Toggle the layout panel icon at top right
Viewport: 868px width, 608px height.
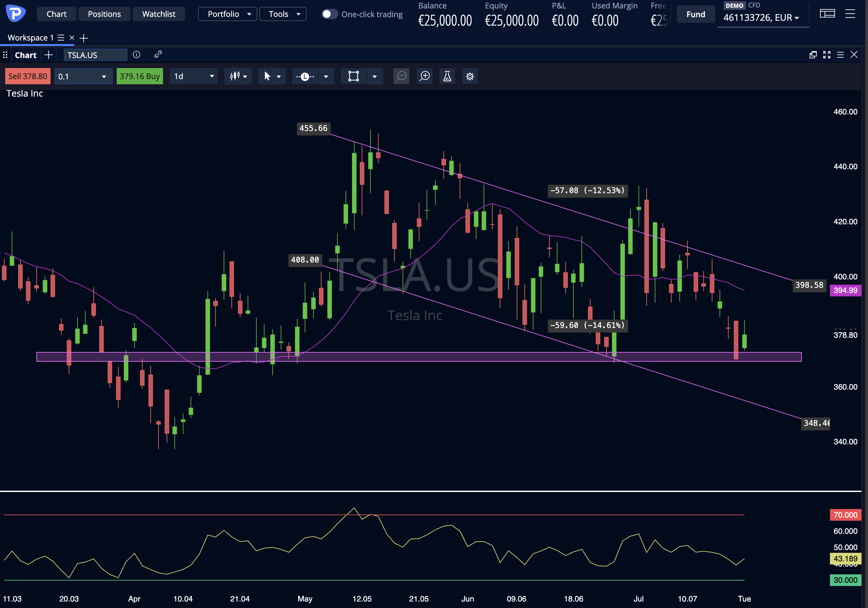[827, 14]
